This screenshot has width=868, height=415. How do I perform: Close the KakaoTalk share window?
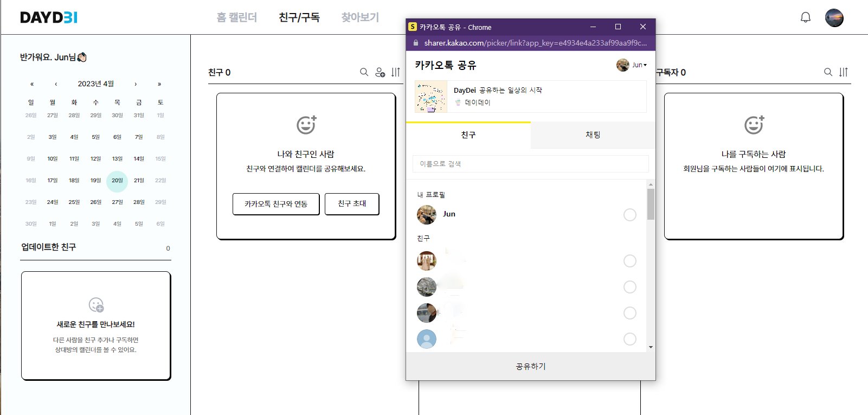pos(643,27)
